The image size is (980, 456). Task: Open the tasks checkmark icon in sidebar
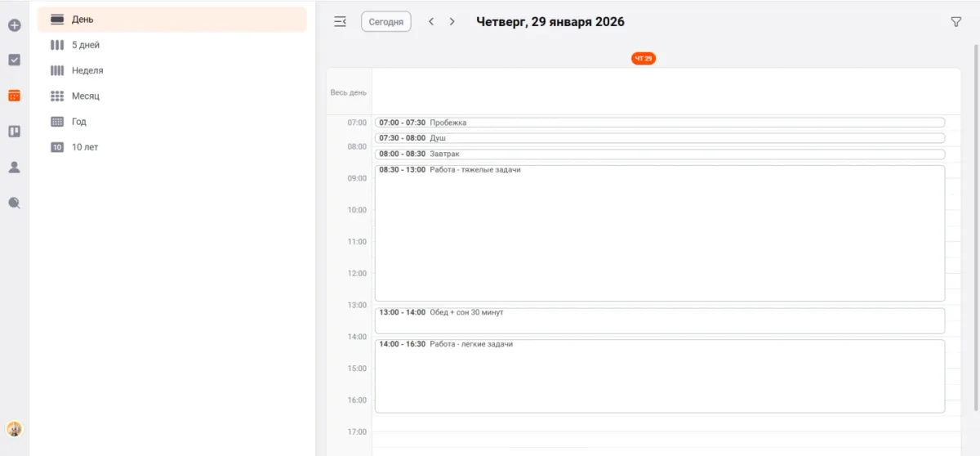pos(14,60)
